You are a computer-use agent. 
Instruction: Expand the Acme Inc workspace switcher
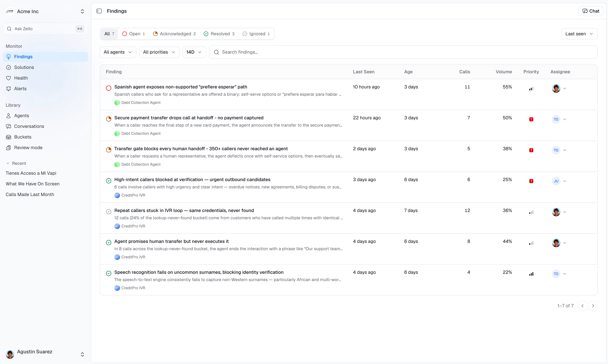[x=82, y=11]
